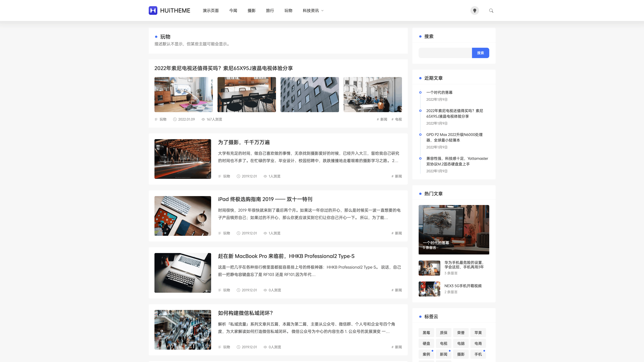The image size is (644, 362).
Task: Select the 质保 tag
Action: 444,333
